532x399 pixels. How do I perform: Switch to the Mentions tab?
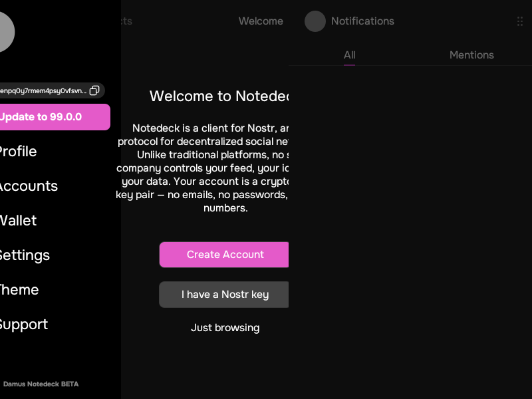click(x=471, y=55)
